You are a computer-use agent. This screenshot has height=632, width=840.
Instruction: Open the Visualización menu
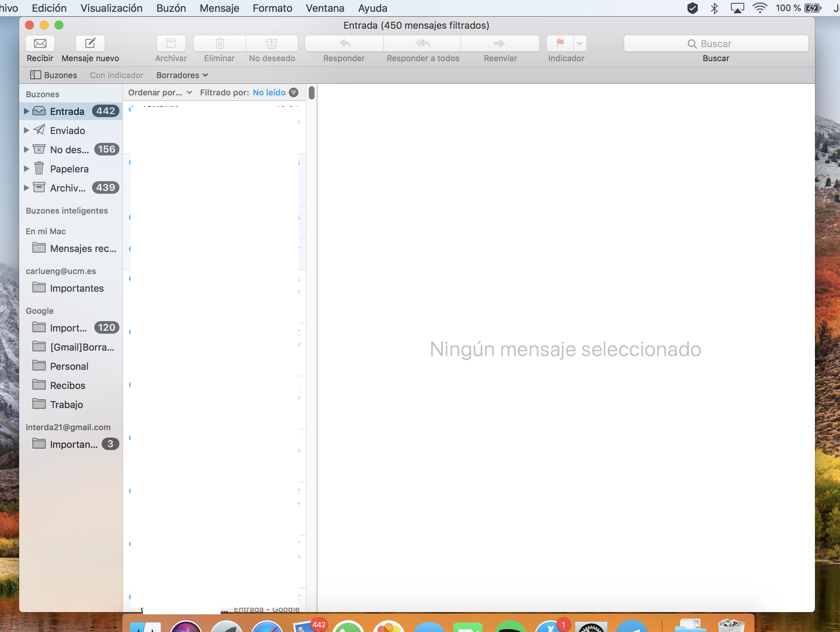(111, 8)
